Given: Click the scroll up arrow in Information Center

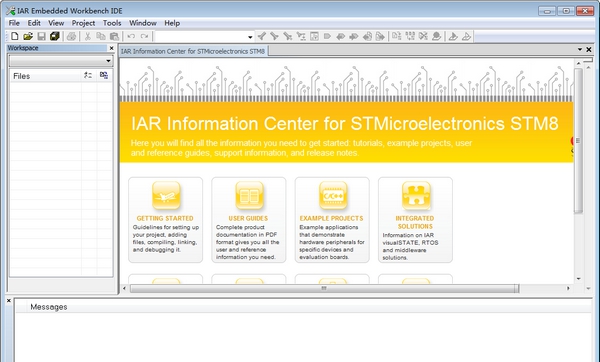Looking at the screenshot, I should [578, 64].
